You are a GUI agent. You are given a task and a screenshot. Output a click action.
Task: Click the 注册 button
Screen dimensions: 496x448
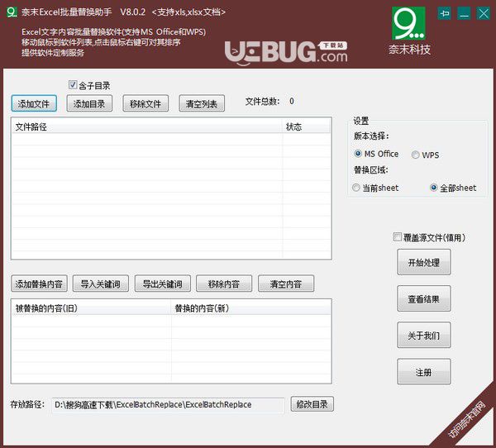(x=424, y=371)
